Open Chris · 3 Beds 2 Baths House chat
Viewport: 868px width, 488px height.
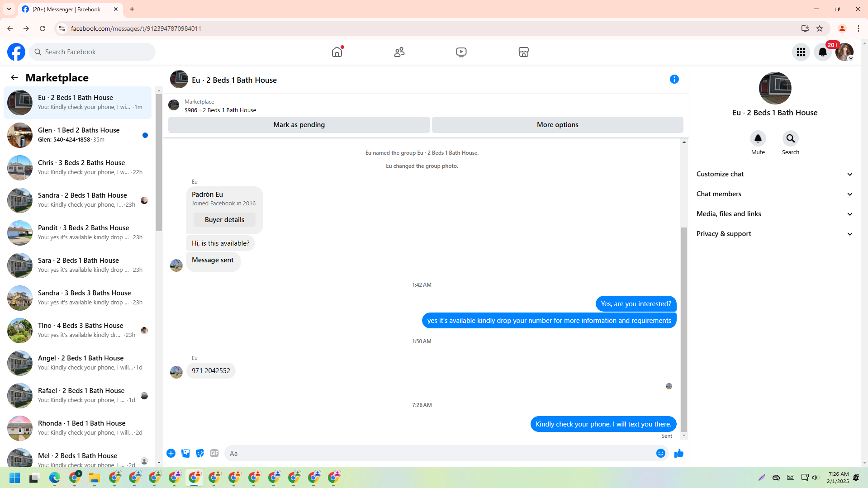tap(77, 168)
